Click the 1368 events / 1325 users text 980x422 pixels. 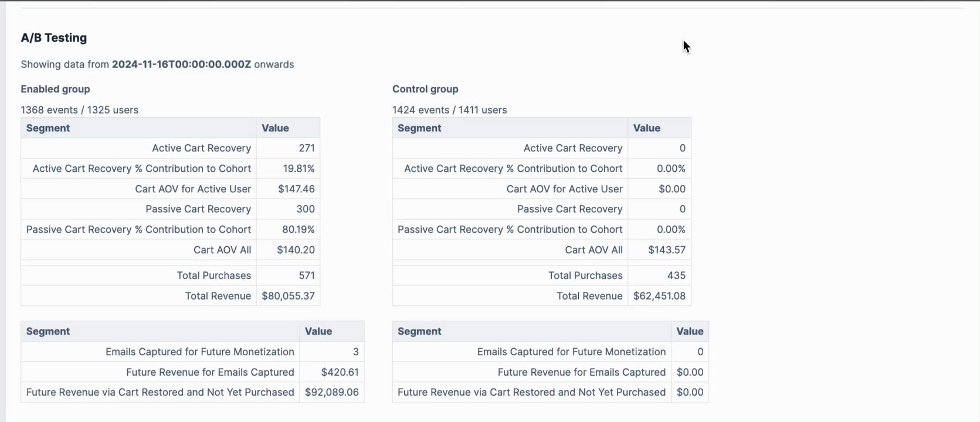coord(79,110)
